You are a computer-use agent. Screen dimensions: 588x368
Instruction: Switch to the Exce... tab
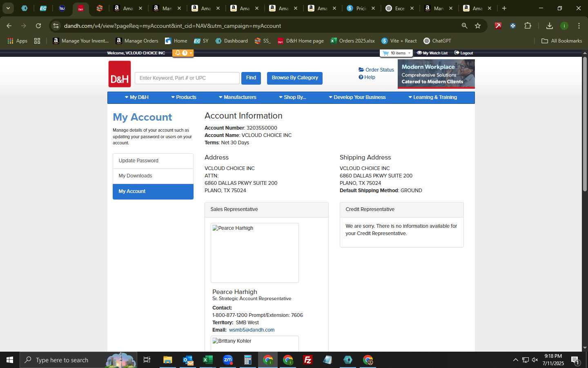click(x=400, y=8)
